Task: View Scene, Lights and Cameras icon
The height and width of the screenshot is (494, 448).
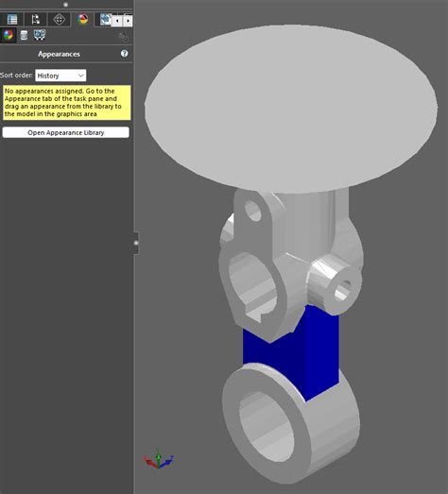Action: pos(40,35)
